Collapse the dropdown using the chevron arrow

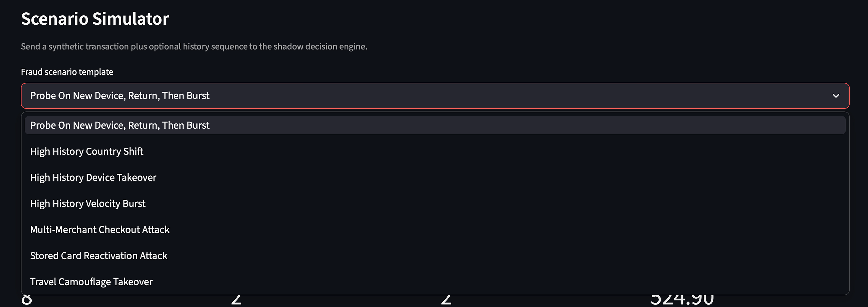(x=836, y=96)
